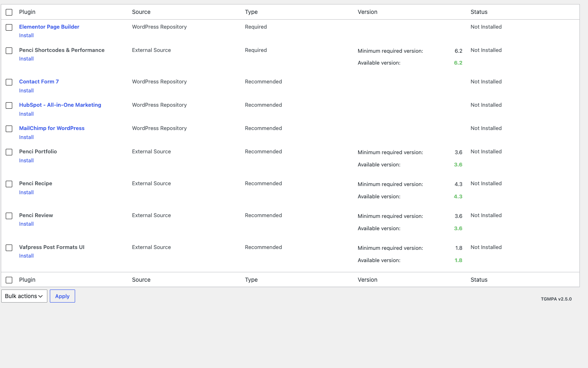588x368 pixels.
Task: Install MailChimp for WordPress
Action: [26, 137]
